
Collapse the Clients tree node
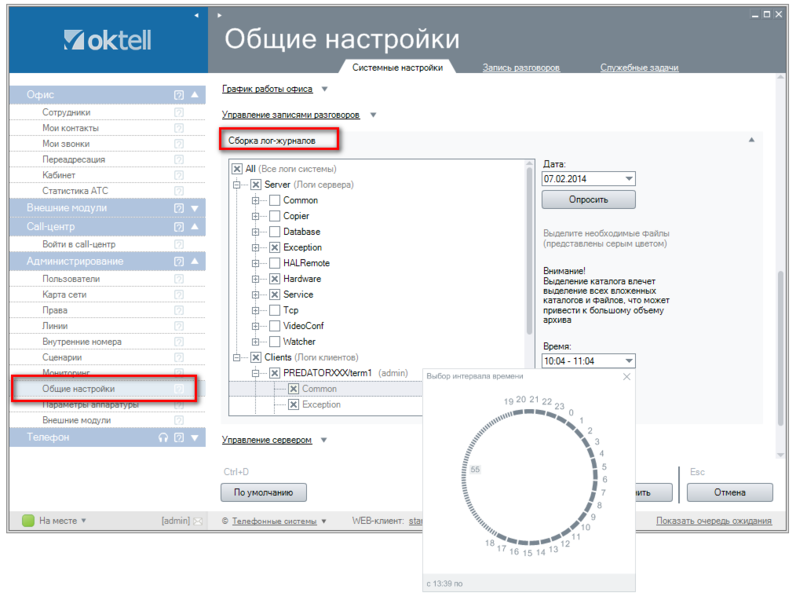point(237,357)
